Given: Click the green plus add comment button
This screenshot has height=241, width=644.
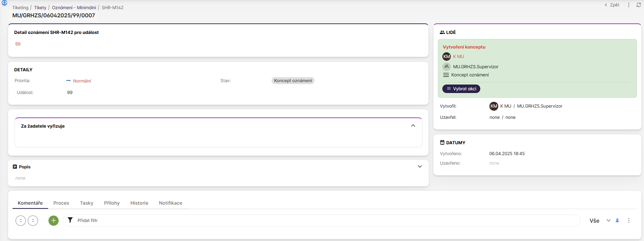Looking at the screenshot, I should click(x=54, y=221).
